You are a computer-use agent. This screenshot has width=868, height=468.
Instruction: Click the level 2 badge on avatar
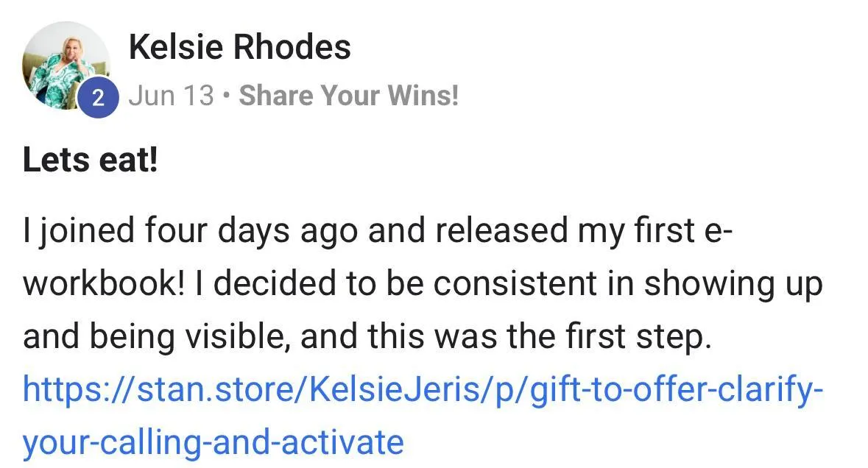[98, 98]
